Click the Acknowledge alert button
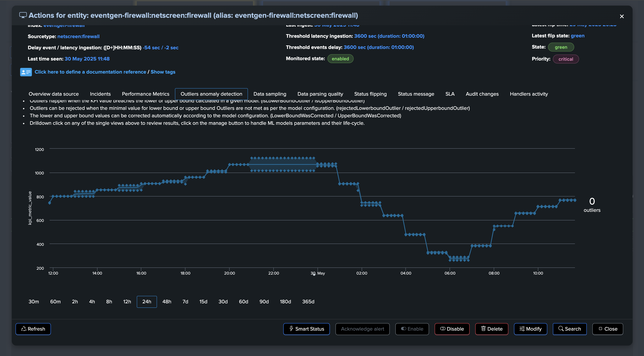This screenshot has width=644, height=356. [x=362, y=329]
